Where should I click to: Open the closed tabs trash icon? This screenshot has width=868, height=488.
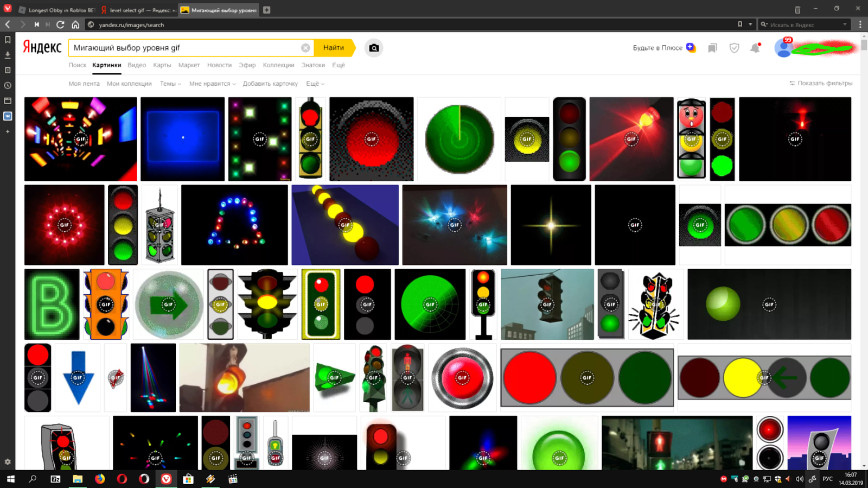(x=797, y=10)
